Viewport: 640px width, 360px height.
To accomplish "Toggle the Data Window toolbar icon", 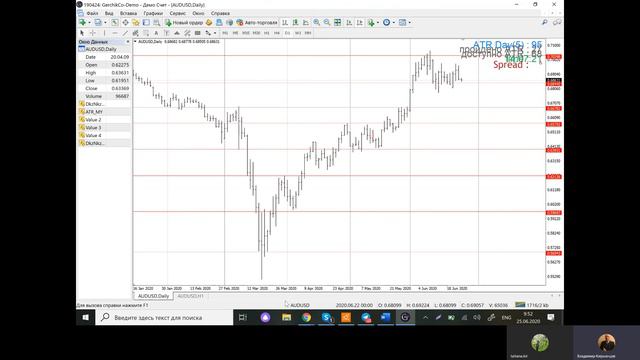I will tap(125, 22).
